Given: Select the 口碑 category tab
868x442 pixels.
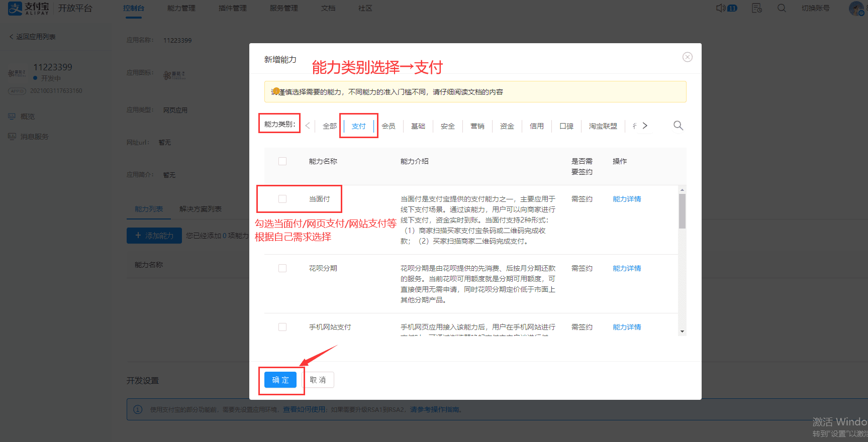Looking at the screenshot, I should point(566,126).
